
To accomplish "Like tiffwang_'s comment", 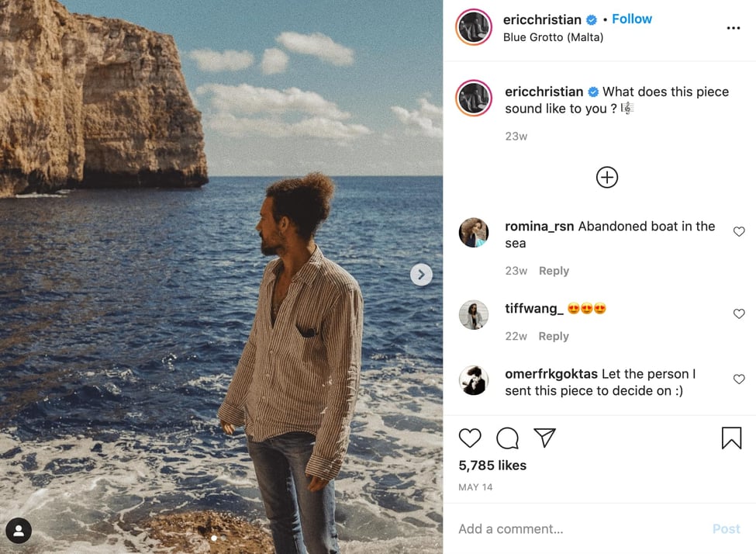I will [739, 314].
